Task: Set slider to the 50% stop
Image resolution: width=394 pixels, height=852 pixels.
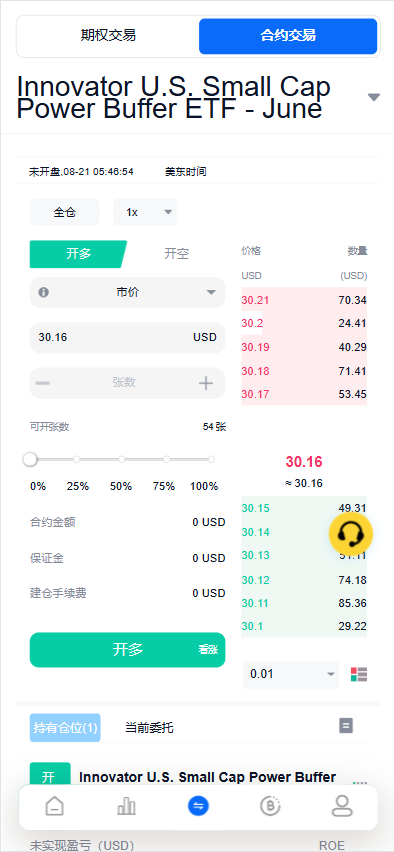Action: point(122,460)
